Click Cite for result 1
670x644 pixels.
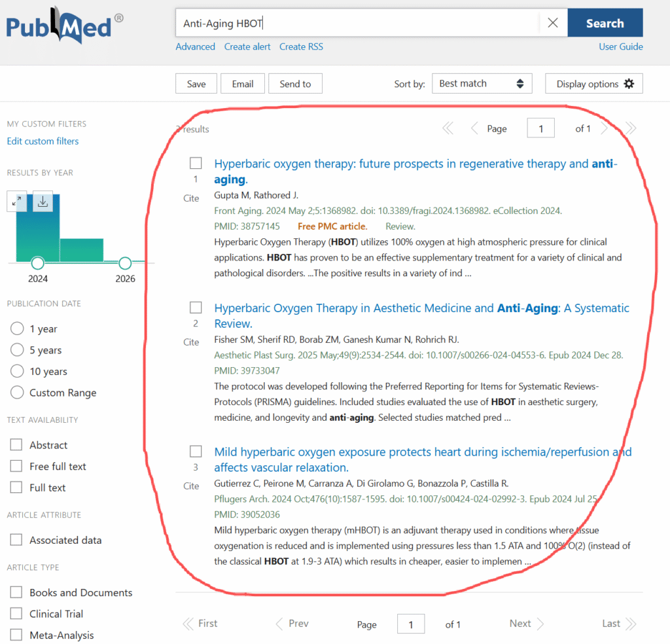click(191, 198)
